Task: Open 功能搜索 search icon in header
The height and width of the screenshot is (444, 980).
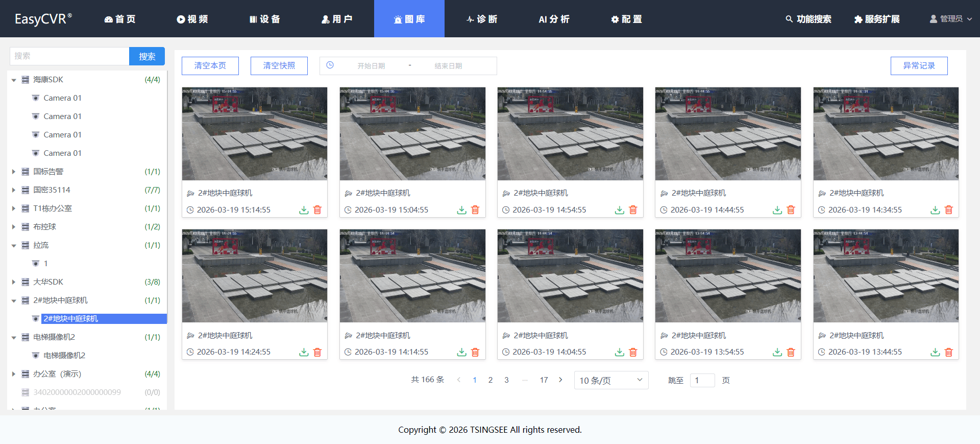Action: click(x=789, y=19)
